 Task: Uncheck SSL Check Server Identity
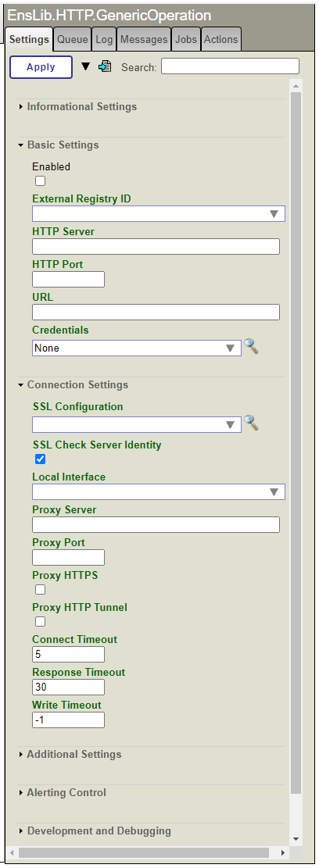(41, 459)
